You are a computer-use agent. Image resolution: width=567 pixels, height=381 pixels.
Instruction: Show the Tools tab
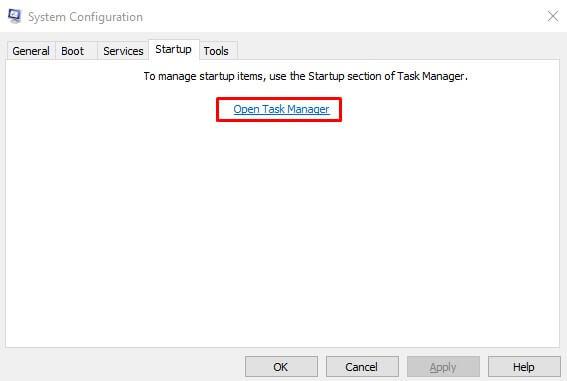[x=216, y=51]
